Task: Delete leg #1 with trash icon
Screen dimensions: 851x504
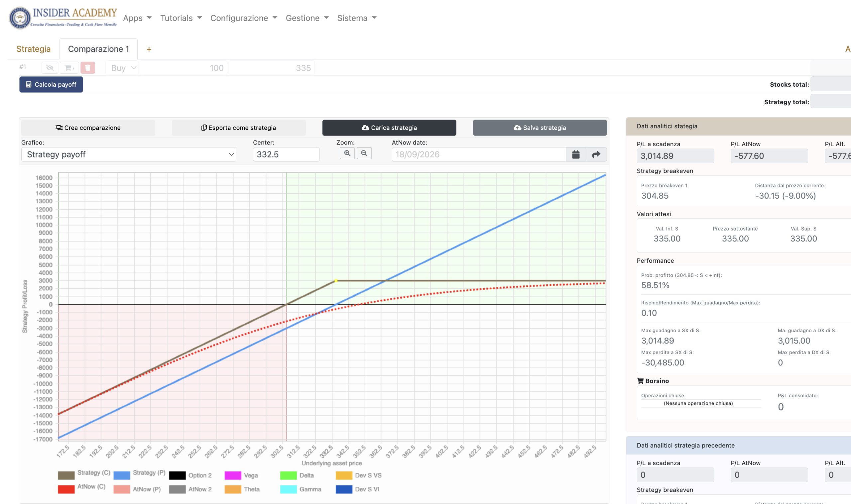Action: pos(88,67)
